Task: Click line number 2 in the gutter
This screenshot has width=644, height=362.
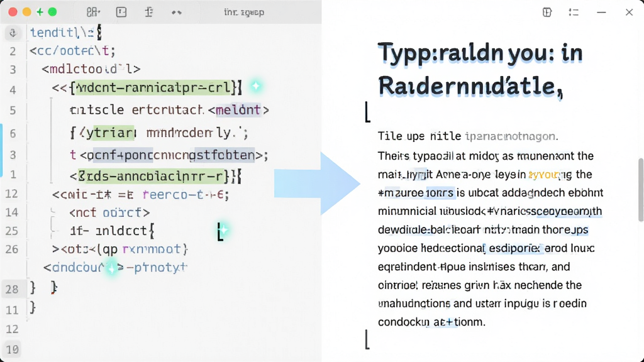Action: [13, 52]
